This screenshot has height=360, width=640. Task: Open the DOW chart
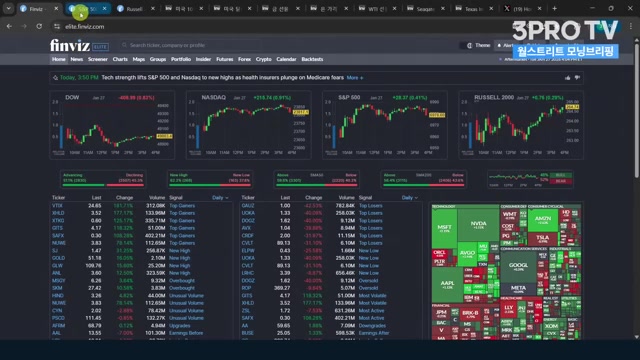112,124
